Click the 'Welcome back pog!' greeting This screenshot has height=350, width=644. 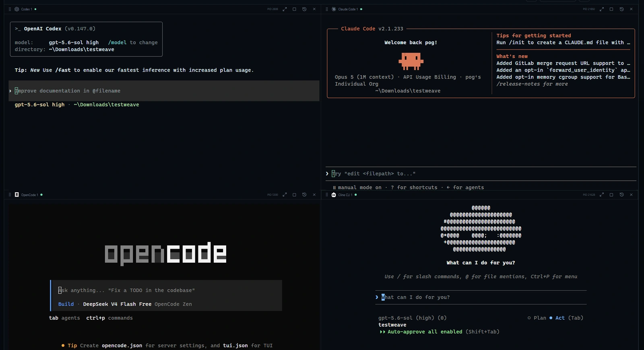411,42
